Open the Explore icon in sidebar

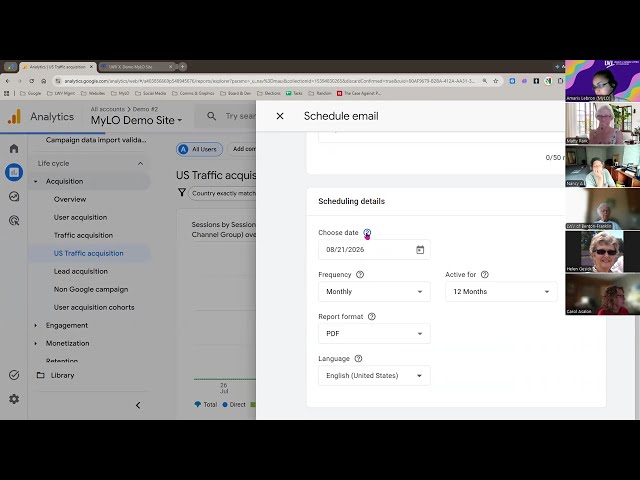(14, 196)
